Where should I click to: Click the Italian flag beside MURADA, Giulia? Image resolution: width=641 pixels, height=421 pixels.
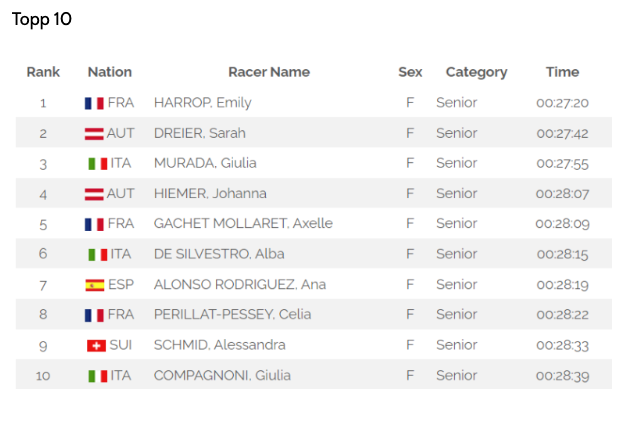coord(97,164)
